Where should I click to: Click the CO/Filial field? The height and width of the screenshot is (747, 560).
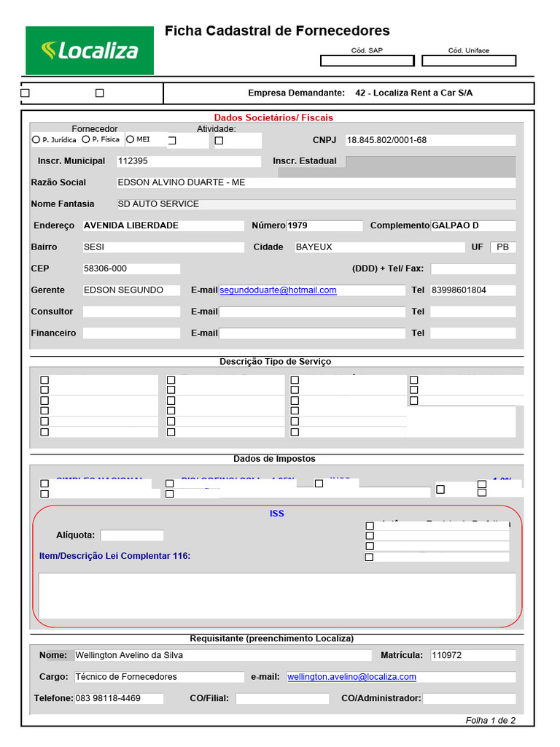click(282, 698)
